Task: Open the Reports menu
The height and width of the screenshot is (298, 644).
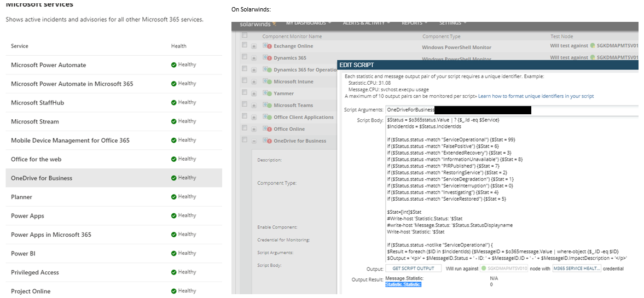Action: pyautogui.click(x=414, y=23)
